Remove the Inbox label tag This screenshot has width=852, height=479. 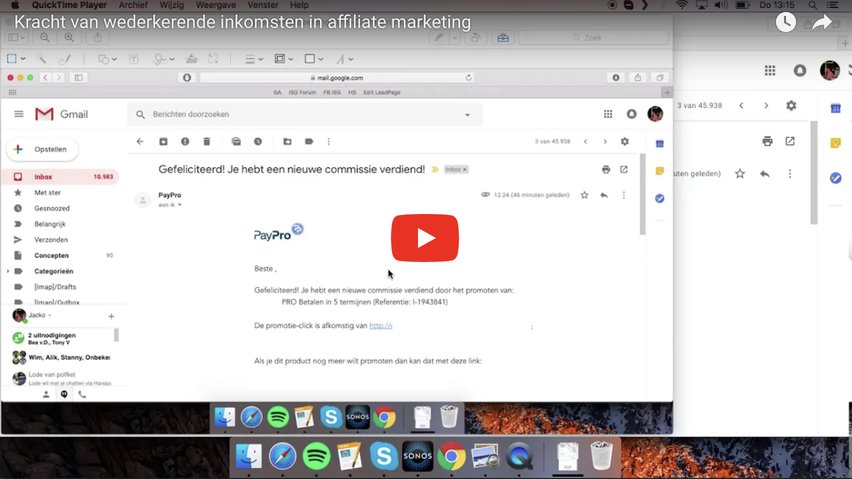coord(465,170)
